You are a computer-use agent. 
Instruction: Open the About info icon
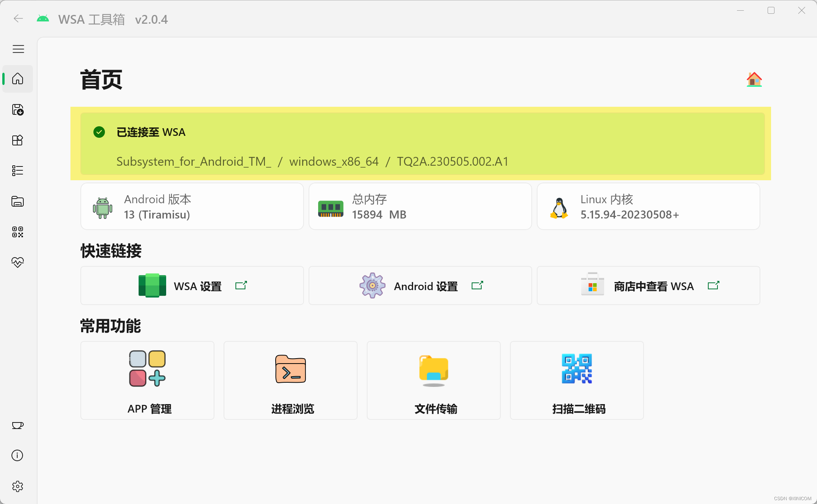(18, 455)
